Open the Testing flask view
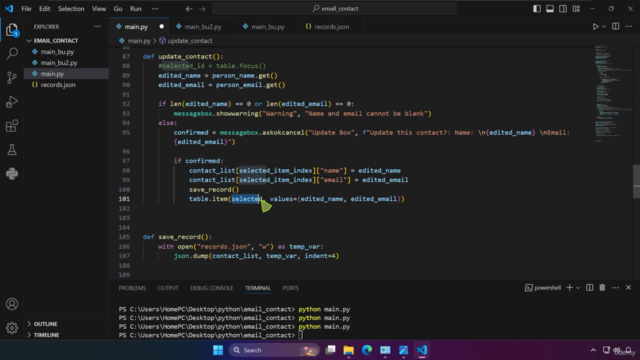Viewport: 640px width, 360px height. click(x=12, y=150)
